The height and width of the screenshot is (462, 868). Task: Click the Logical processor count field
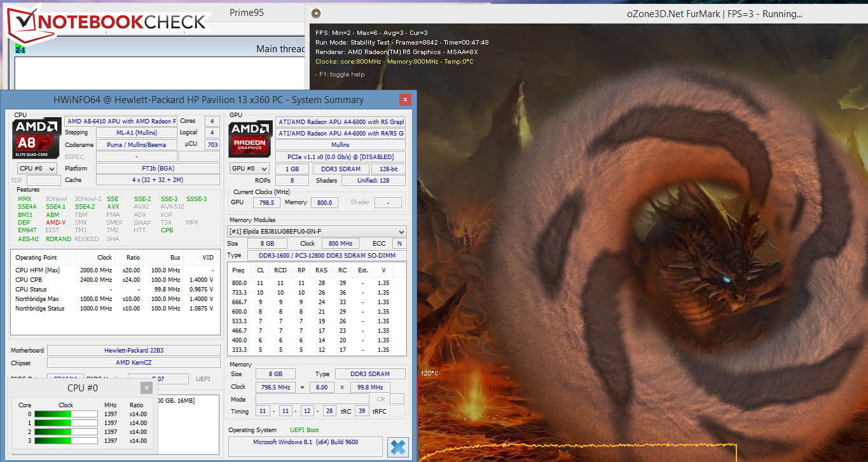[x=211, y=133]
